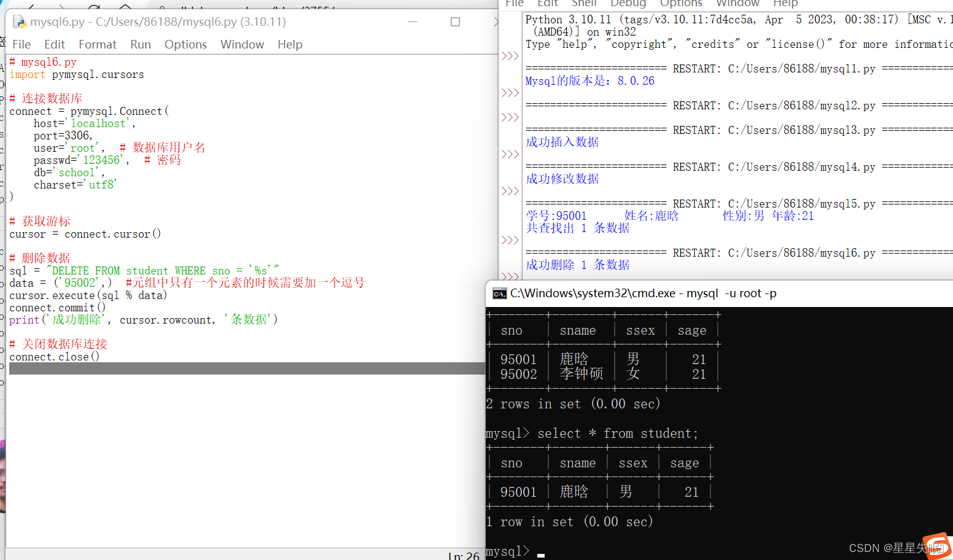Click the DELETE FROM student sql line
This screenshot has height=560, width=953.
point(144,271)
